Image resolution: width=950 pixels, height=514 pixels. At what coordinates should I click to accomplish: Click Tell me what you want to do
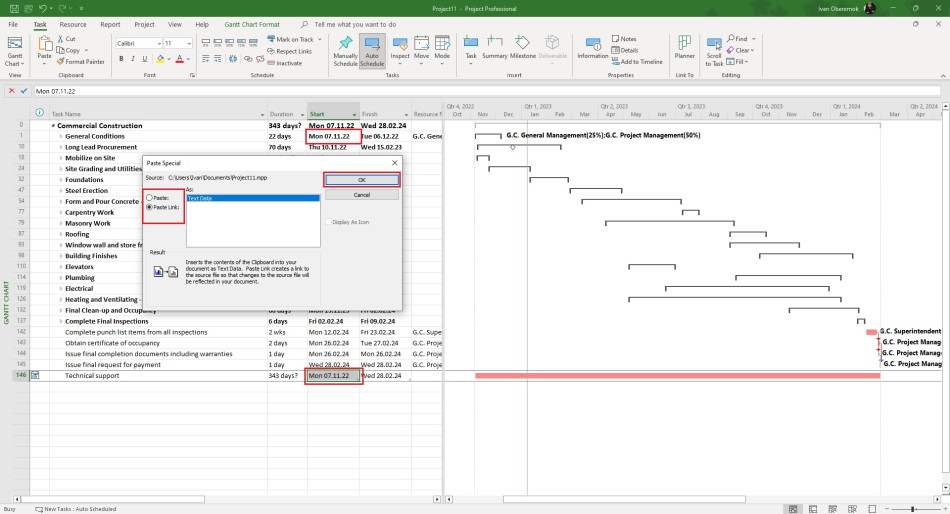coord(355,24)
